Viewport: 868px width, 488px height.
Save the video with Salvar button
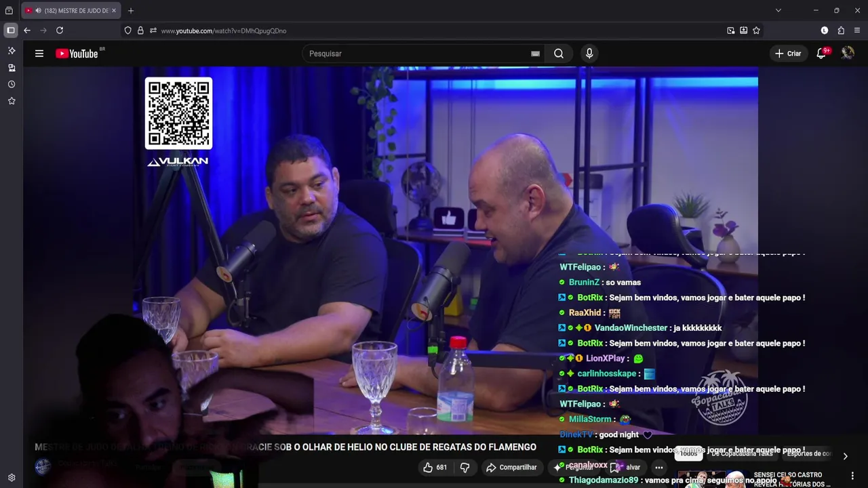(626, 467)
